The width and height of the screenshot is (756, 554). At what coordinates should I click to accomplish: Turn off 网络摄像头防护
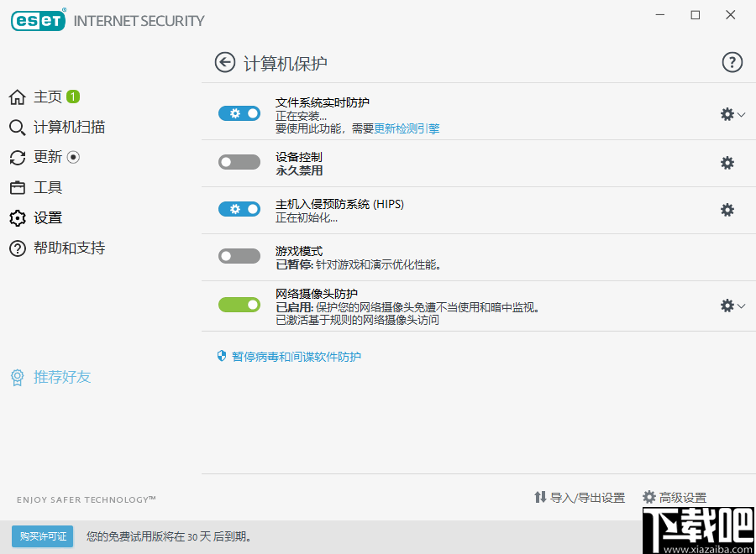tap(239, 305)
